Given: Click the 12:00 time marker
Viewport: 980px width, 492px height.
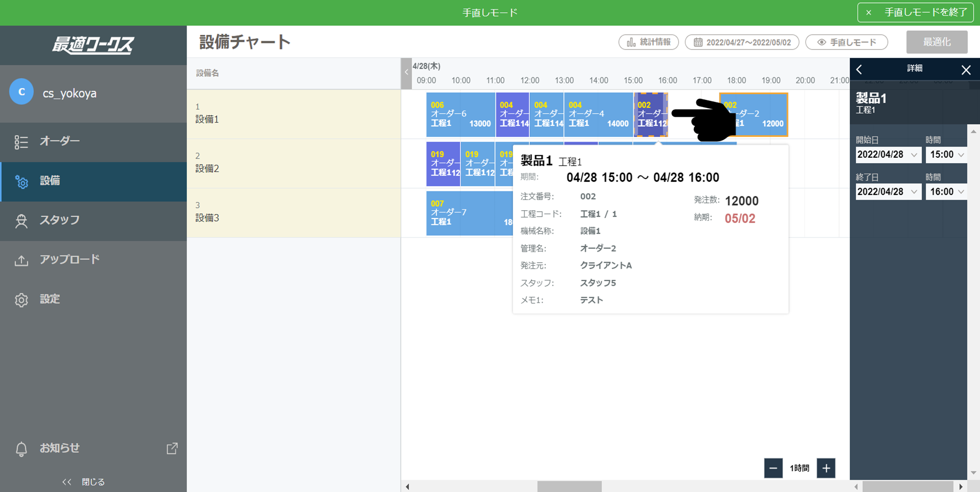Looking at the screenshot, I should pyautogui.click(x=530, y=80).
